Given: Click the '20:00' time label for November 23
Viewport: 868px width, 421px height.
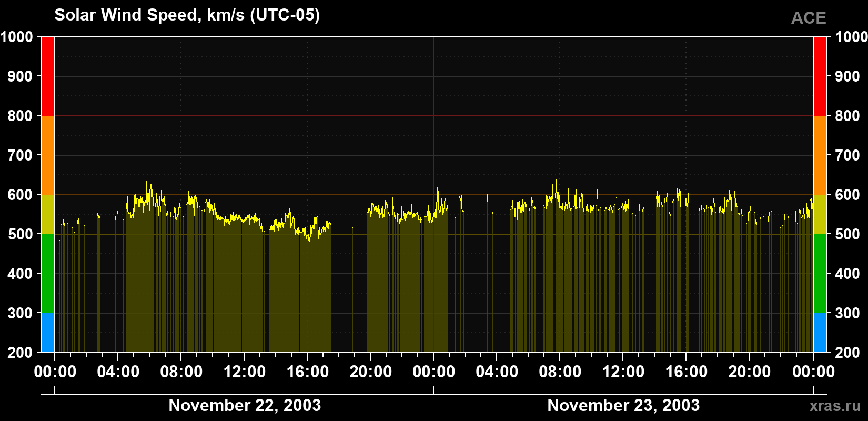Looking at the screenshot, I should click(750, 372).
